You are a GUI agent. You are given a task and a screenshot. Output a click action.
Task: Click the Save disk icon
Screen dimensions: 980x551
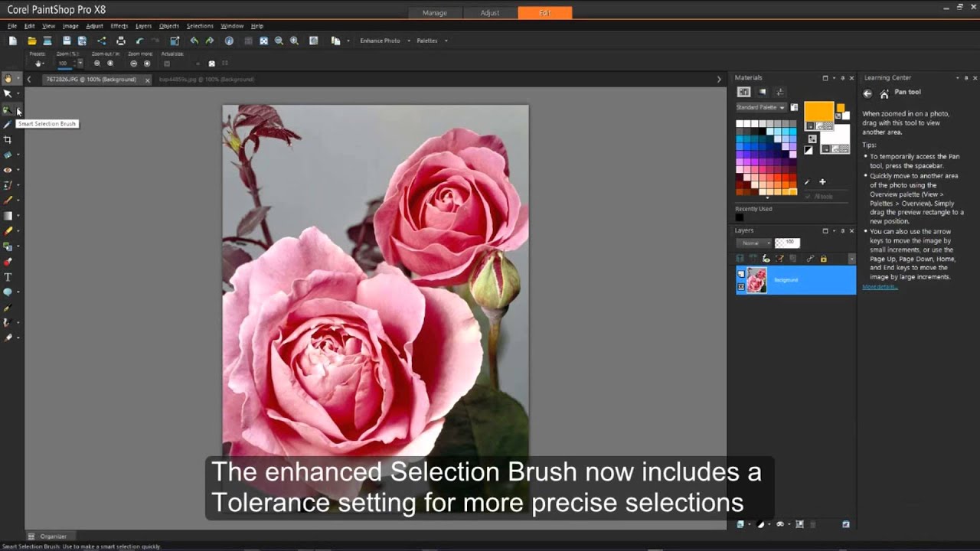(x=67, y=41)
